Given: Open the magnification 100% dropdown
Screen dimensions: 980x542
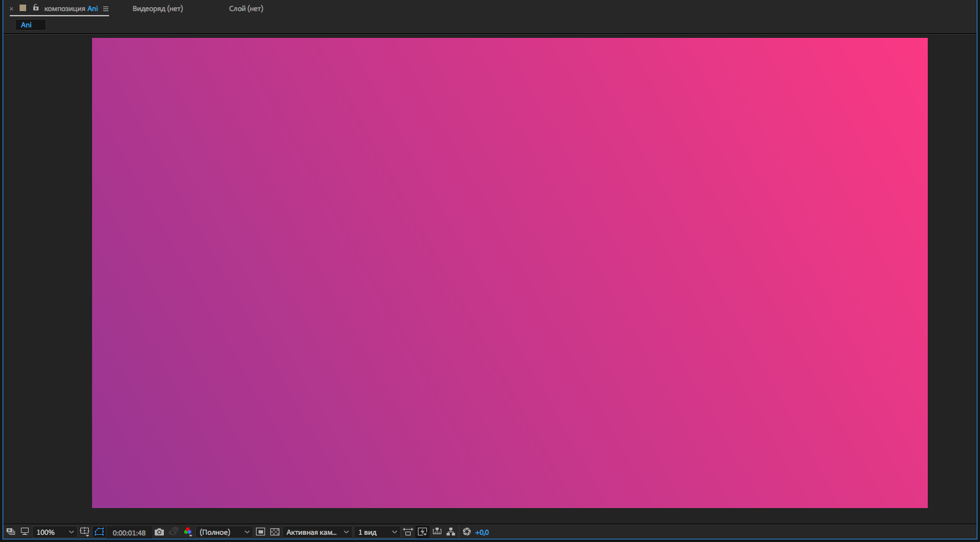Looking at the screenshot, I should 55,532.
